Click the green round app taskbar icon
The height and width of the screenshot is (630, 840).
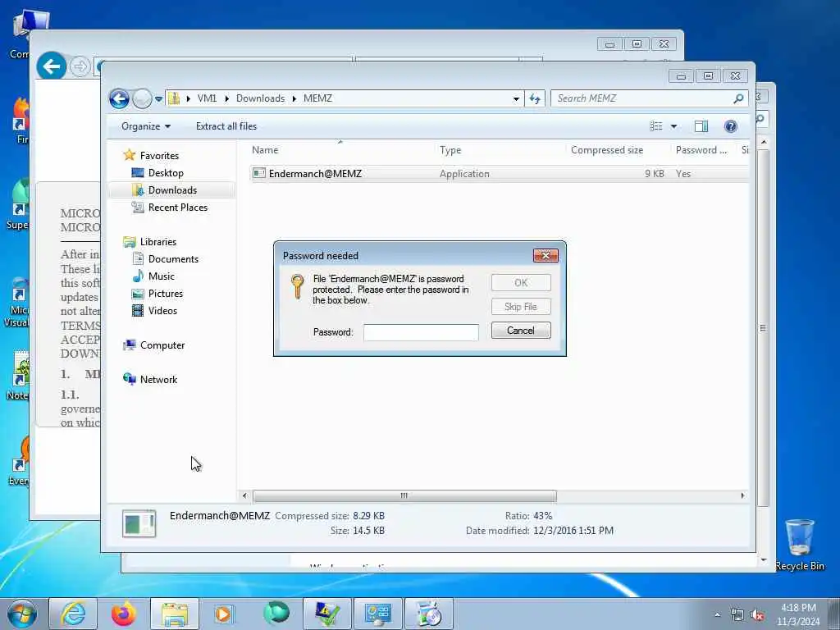(276, 613)
